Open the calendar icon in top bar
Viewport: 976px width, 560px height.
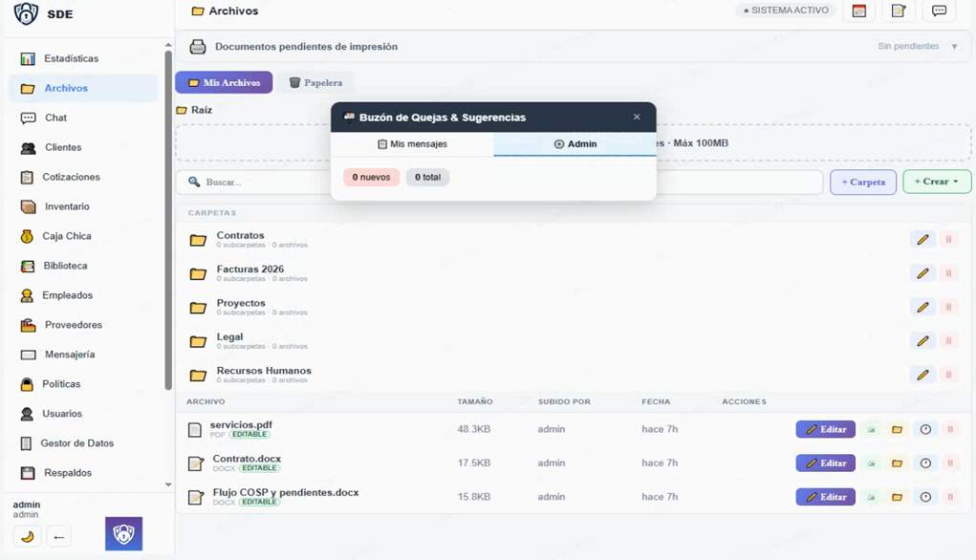click(x=858, y=11)
